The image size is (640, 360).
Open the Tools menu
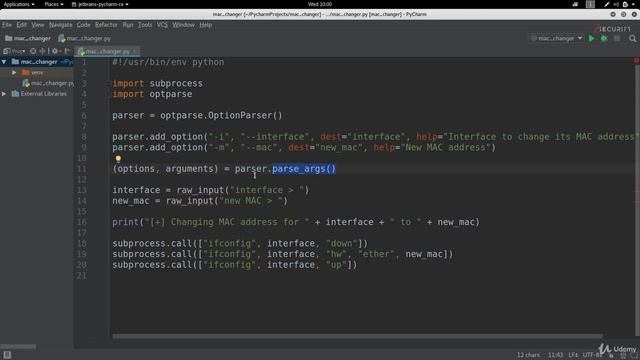pos(145,25)
